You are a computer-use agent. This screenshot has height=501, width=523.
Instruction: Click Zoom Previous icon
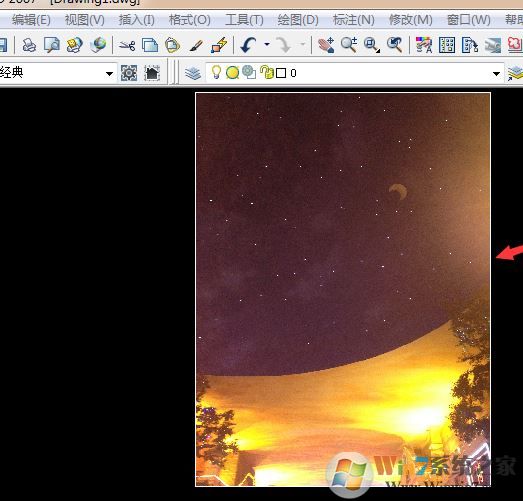pos(395,45)
